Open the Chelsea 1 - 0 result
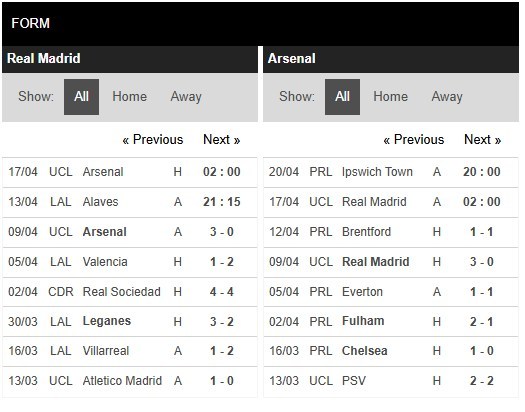 pos(391,351)
